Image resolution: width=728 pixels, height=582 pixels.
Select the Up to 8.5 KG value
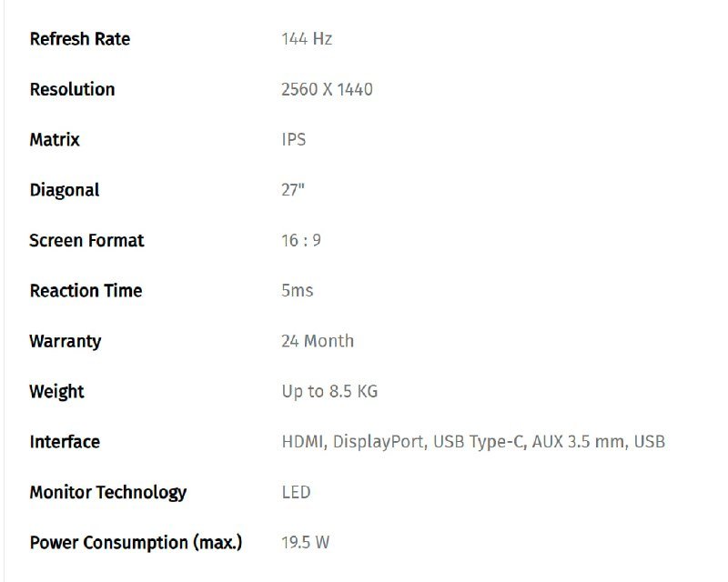point(329,392)
